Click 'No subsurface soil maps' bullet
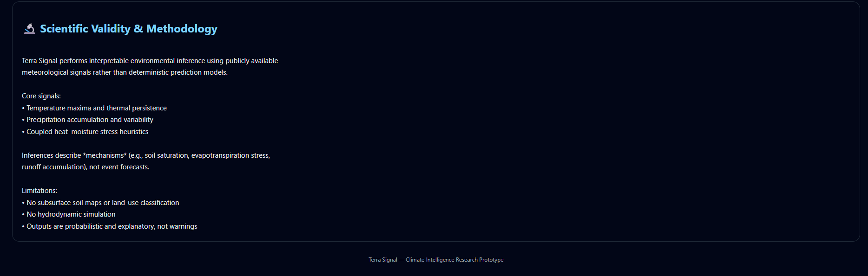This screenshot has height=276, width=868. 100,203
